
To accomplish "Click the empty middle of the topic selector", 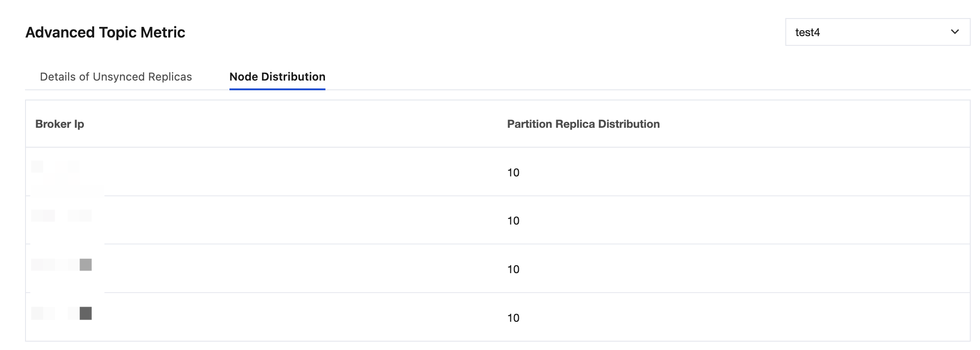I will 881,32.
